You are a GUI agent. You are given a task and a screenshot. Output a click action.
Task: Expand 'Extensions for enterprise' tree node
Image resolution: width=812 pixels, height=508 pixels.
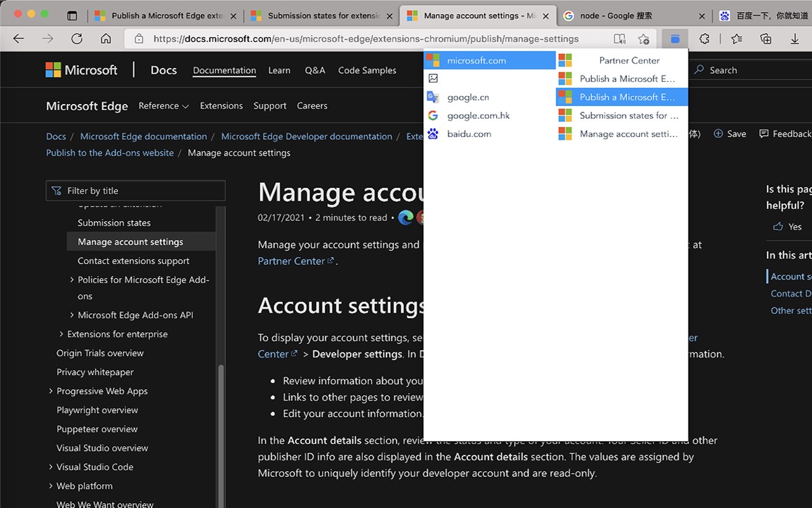pyautogui.click(x=62, y=334)
